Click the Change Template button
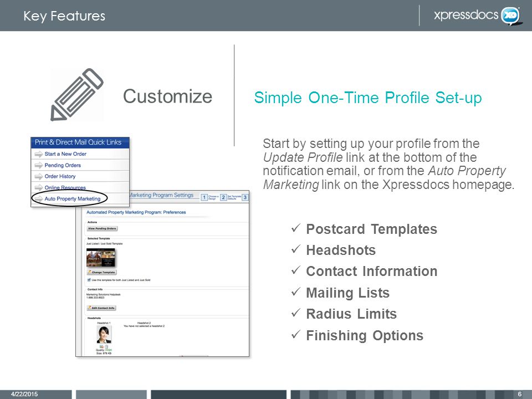The width and height of the screenshot is (532, 399). 102,272
